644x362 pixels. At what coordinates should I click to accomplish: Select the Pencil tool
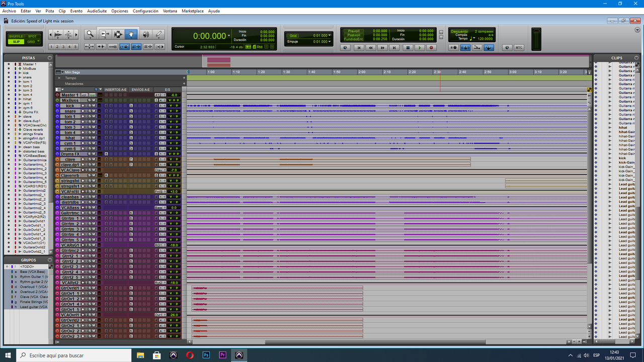pos(158,34)
